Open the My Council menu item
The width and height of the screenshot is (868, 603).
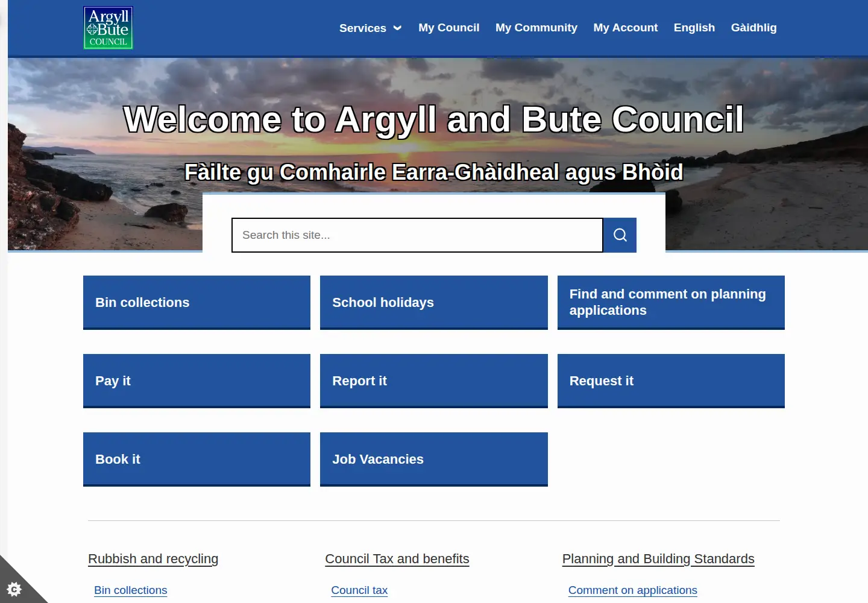coord(449,28)
